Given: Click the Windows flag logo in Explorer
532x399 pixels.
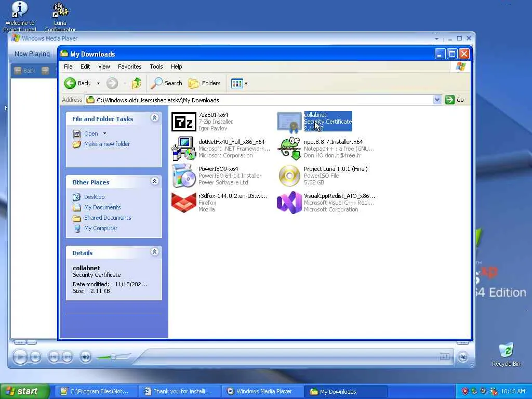Looking at the screenshot, I should pos(460,66).
